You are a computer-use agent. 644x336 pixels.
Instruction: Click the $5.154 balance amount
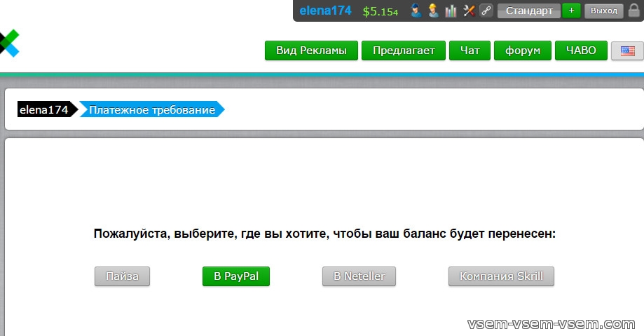point(381,11)
